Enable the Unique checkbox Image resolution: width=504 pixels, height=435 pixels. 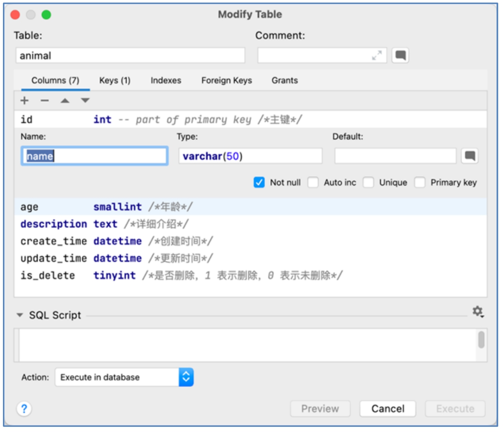[368, 183]
